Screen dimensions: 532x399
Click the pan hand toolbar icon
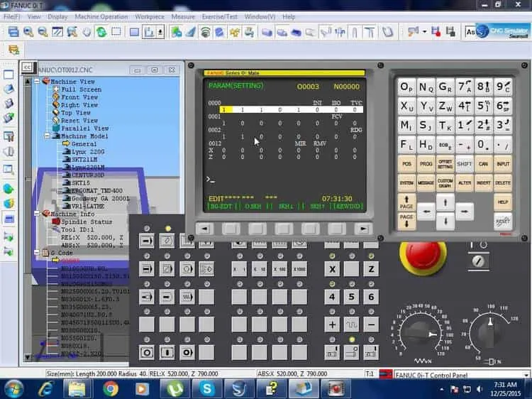[x=87, y=32]
